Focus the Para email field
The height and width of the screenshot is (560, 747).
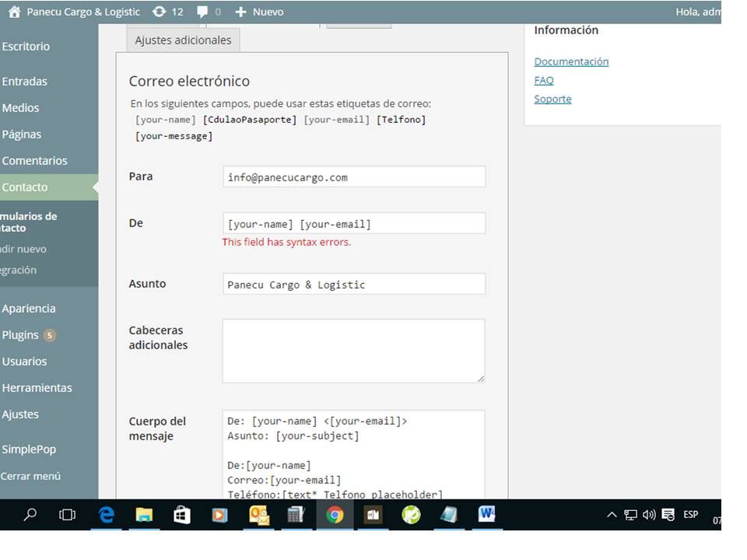click(x=354, y=177)
